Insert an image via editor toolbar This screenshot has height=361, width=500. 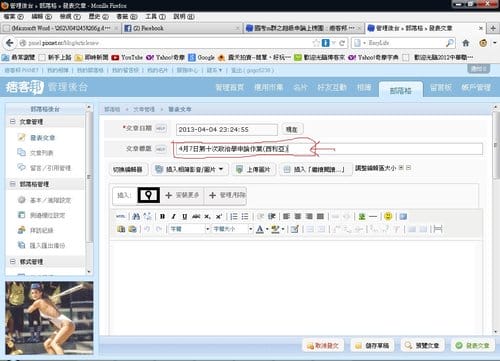pyautogui.click(x=362, y=216)
